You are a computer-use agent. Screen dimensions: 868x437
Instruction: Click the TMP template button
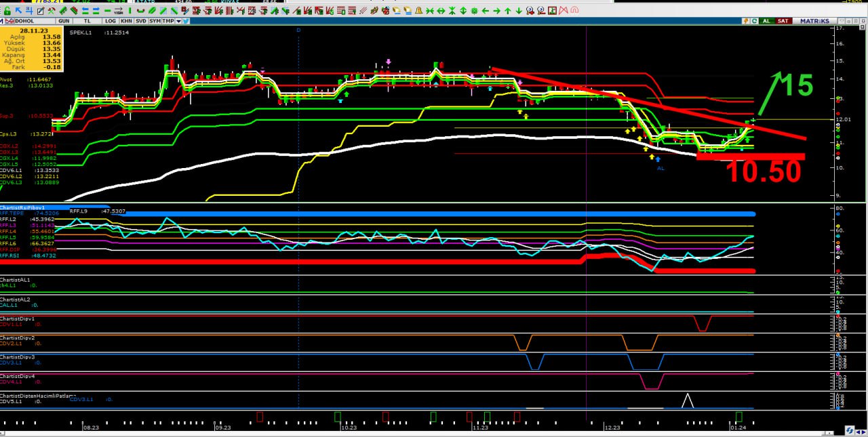[x=168, y=21]
